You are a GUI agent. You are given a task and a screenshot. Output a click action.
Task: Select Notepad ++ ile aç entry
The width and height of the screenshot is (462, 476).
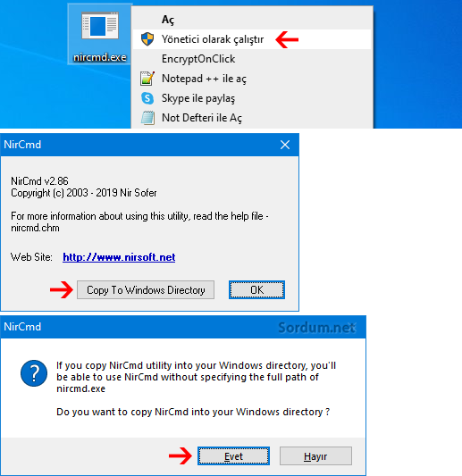click(252, 79)
